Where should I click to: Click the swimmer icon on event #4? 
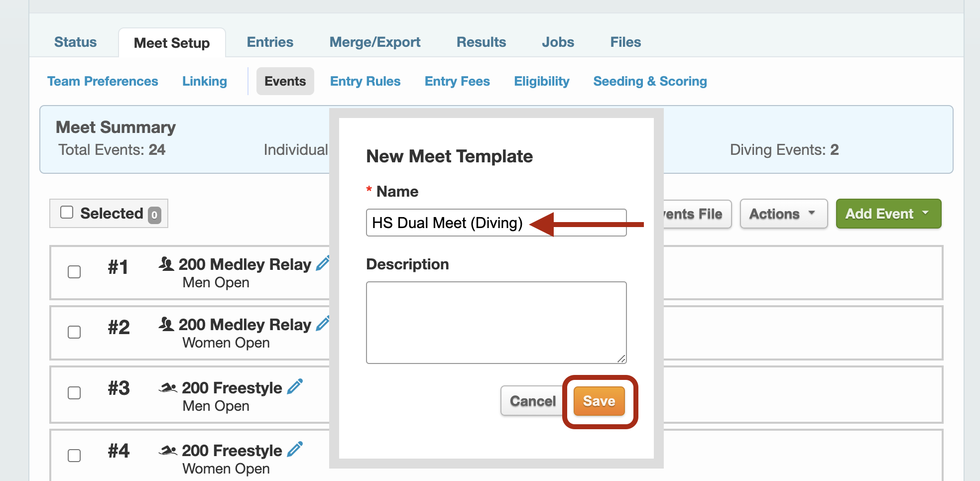[x=169, y=450]
